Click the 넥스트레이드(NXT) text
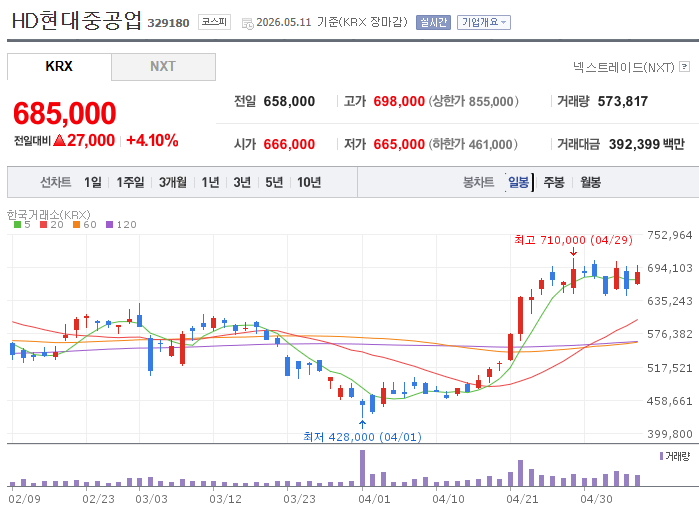699x510 pixels. 624,67
